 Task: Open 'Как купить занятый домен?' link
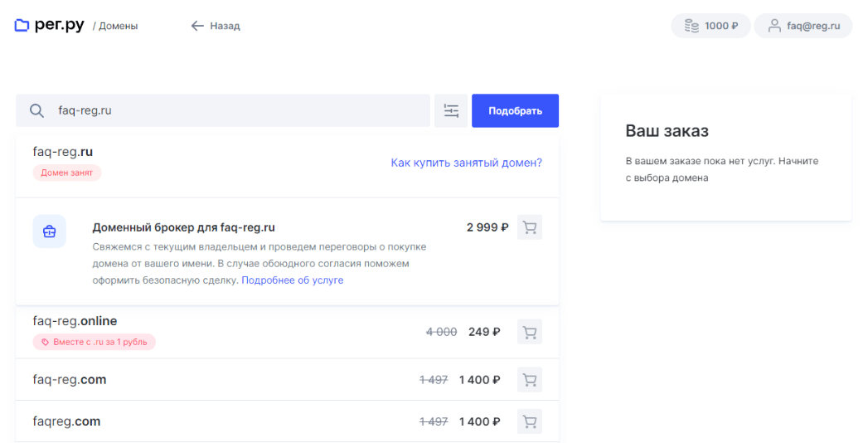[x=466, y=163]
